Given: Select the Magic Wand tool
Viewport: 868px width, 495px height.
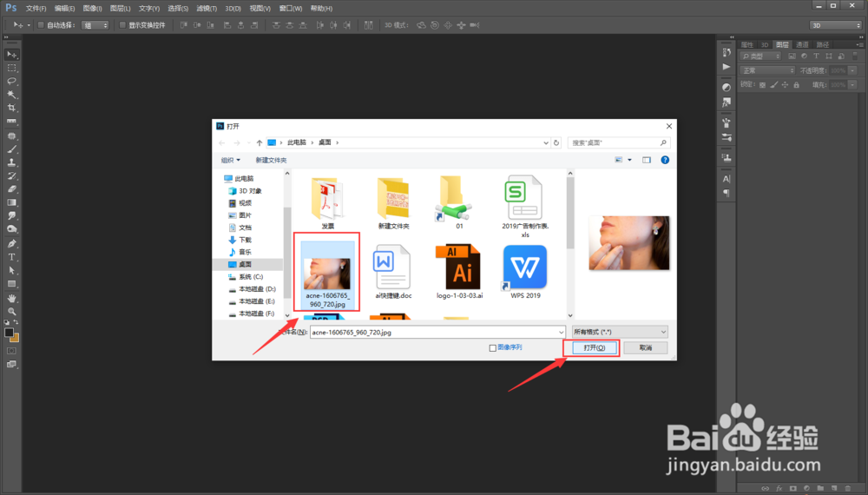Looking at the screenshot, I should click(11, 94).
